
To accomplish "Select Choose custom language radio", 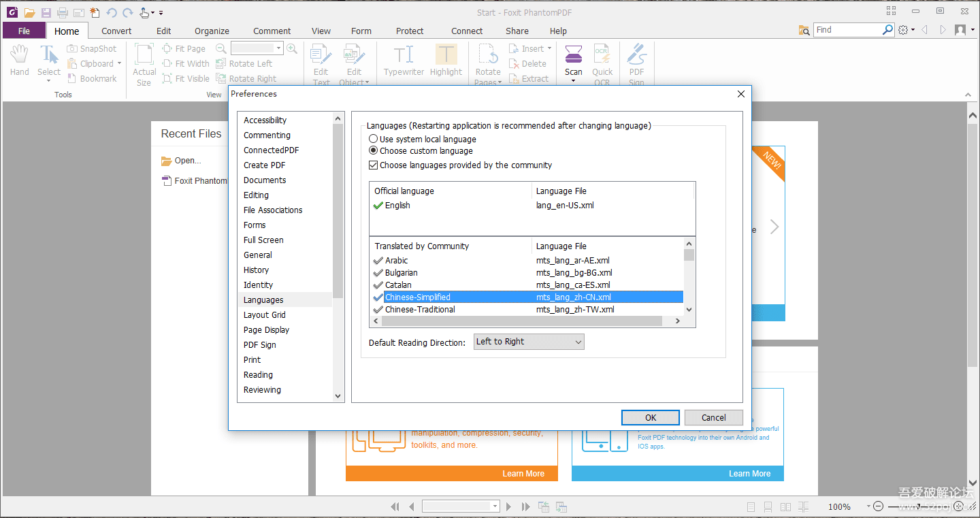I will 373,151.
